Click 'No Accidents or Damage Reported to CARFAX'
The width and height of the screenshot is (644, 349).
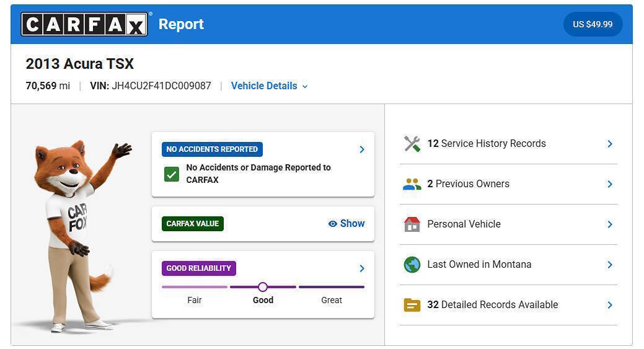pos(258,174)
